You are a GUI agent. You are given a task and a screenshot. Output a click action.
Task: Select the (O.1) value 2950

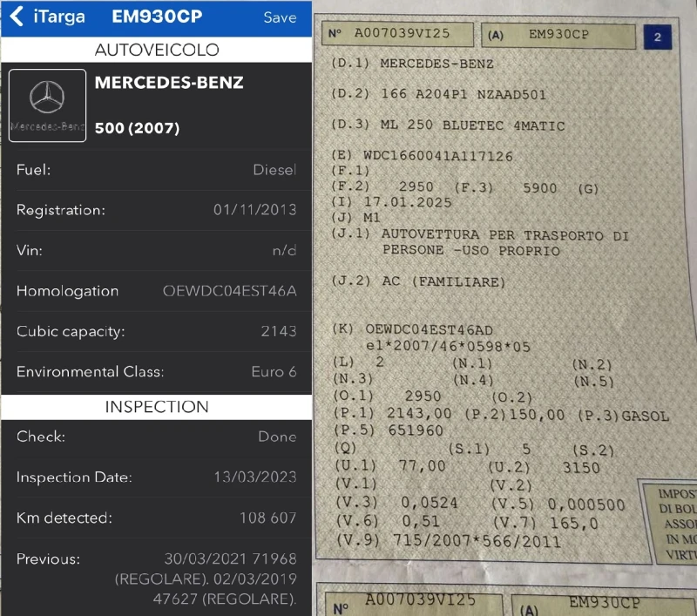[x=423, y=396]
